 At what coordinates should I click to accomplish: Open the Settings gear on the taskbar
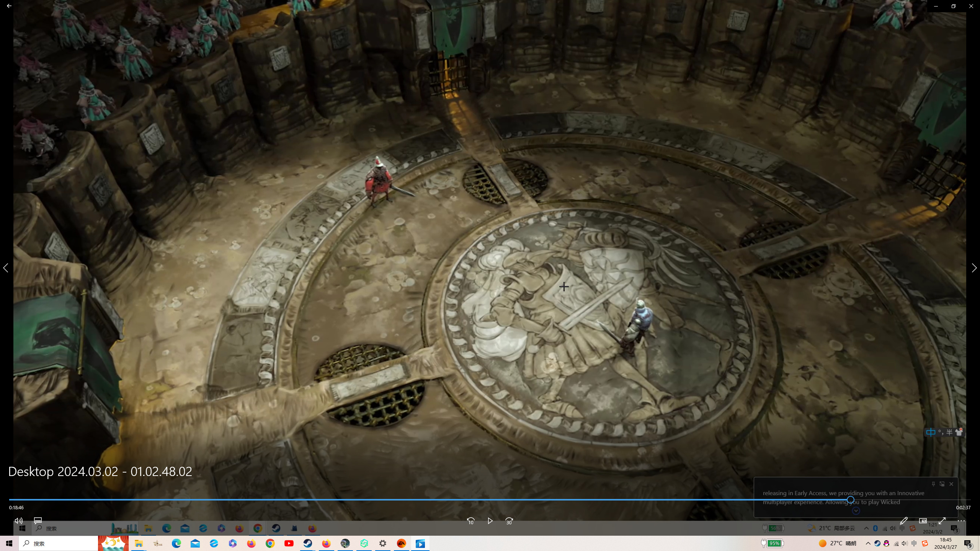click(x=383, y=543)
